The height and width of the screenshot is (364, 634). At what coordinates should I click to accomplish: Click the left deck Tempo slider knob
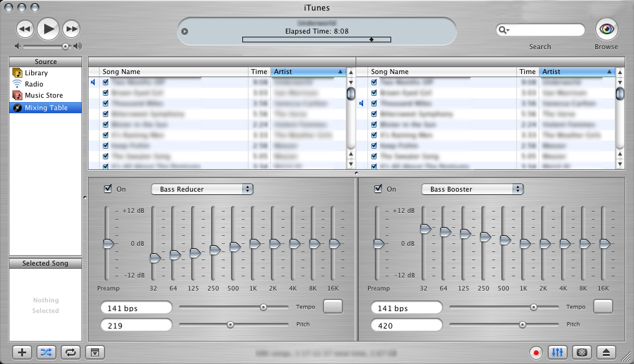(x=263, y=307)
